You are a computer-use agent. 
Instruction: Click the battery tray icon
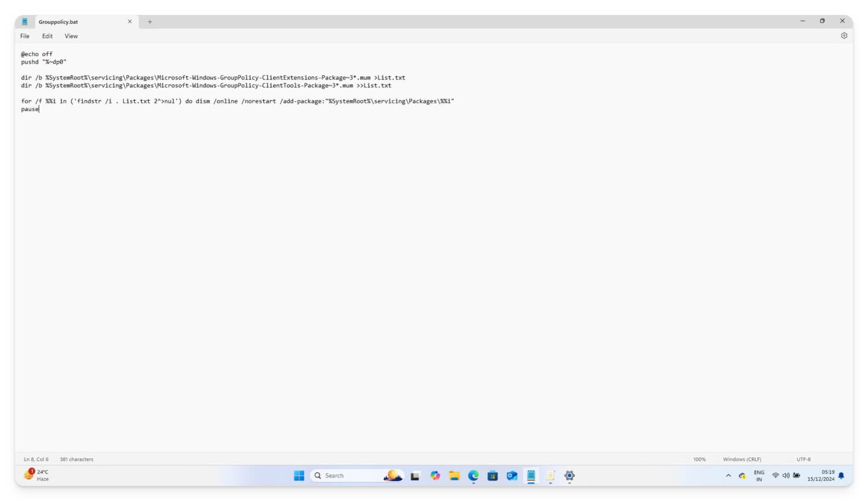797,476
